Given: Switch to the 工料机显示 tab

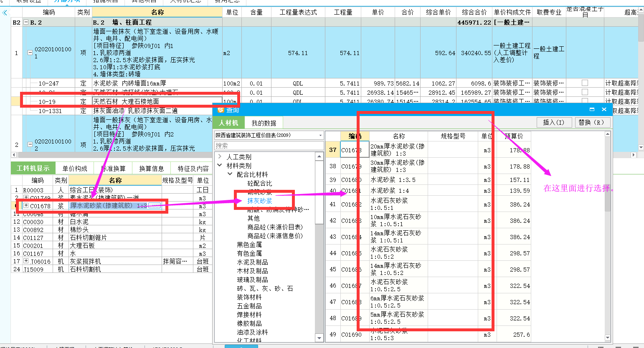Looking at the screenshot, I should (33, 168).
